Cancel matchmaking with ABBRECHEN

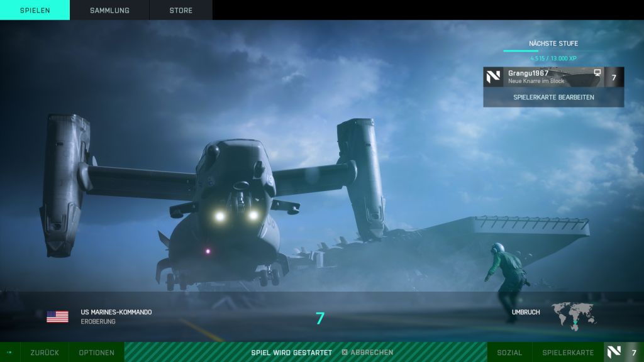click(x=372, y=352)
